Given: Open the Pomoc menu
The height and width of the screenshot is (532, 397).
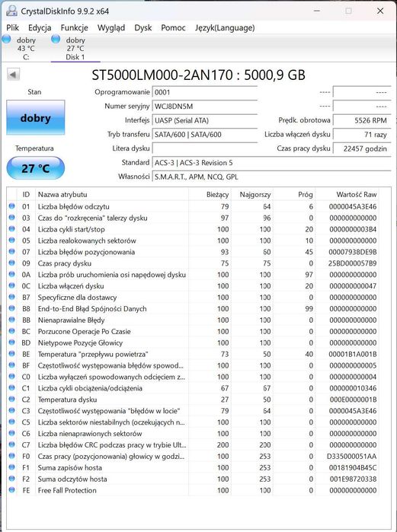Looking at the screenshot, I should coord(173,28).
